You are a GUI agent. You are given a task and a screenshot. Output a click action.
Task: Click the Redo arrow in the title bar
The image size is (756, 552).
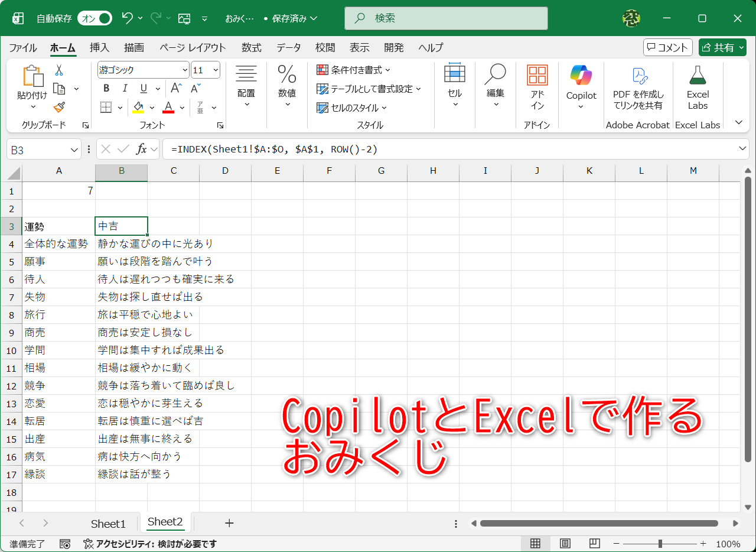(156, 18)
